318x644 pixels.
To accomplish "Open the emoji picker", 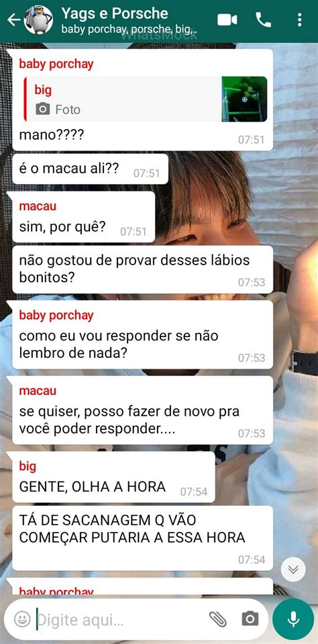I will 23,618.
